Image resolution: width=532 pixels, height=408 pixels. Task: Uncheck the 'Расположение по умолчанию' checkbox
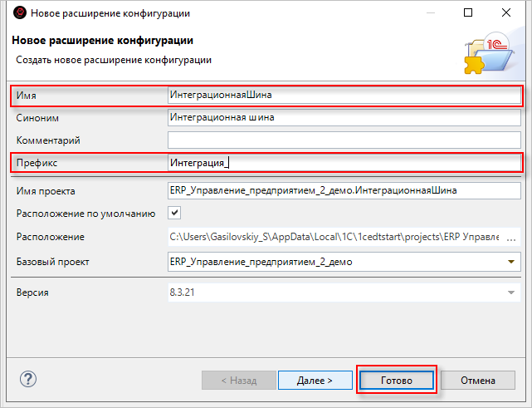pyautogui.click(x=174, y=214)
